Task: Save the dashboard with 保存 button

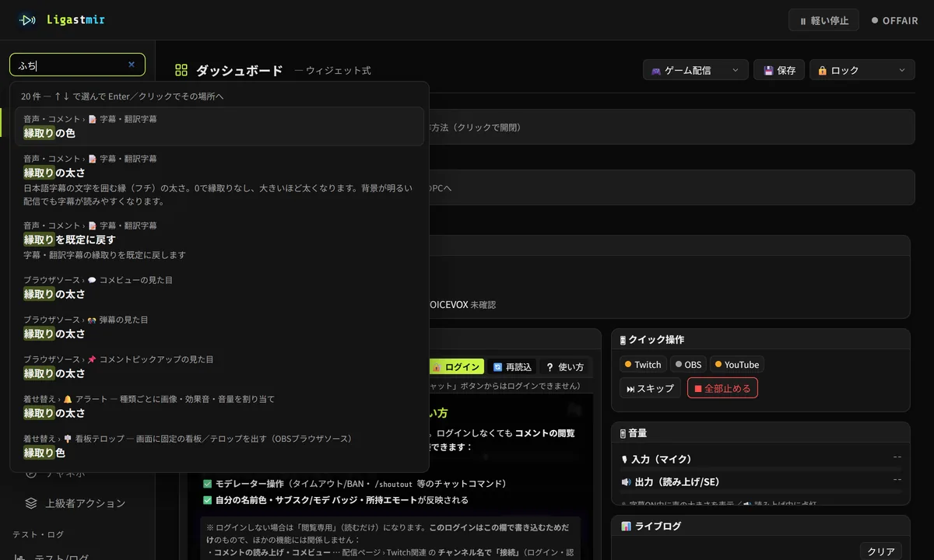Action: coord(779,70)
